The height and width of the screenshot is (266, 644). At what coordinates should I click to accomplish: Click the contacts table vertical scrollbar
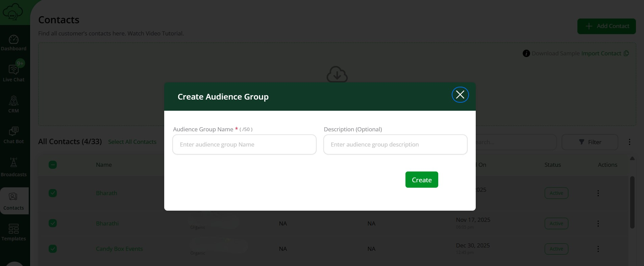tap(632, 202)
